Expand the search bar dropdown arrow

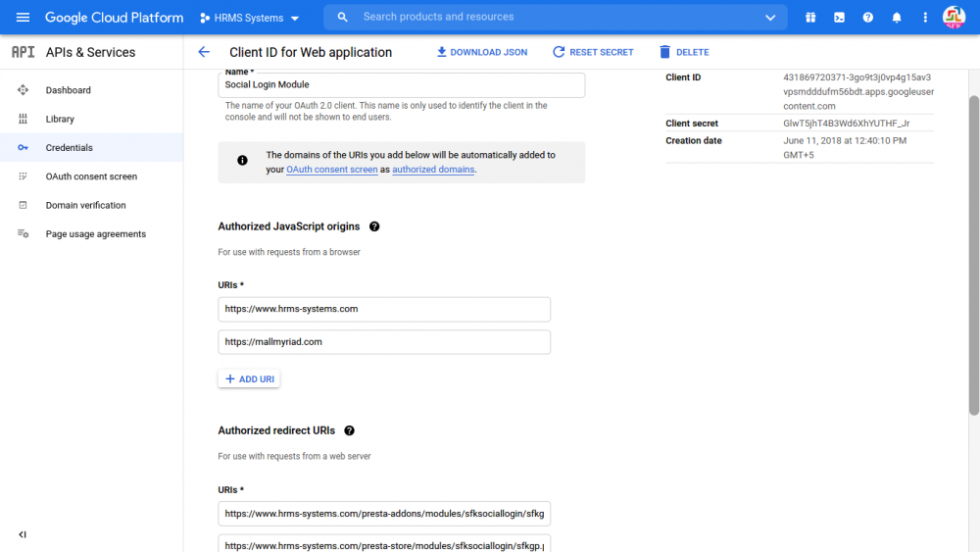pos(770,18)
